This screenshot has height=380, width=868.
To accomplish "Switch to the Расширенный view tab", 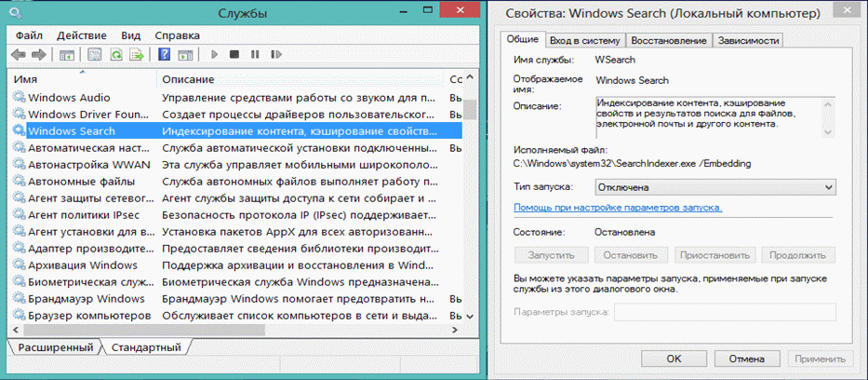I will click(55, 348).
